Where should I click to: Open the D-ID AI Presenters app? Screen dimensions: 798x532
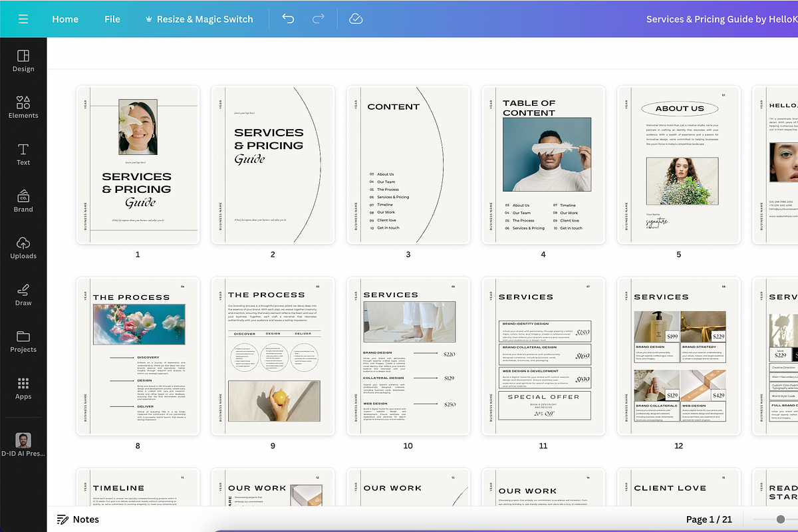coord(23,444)
